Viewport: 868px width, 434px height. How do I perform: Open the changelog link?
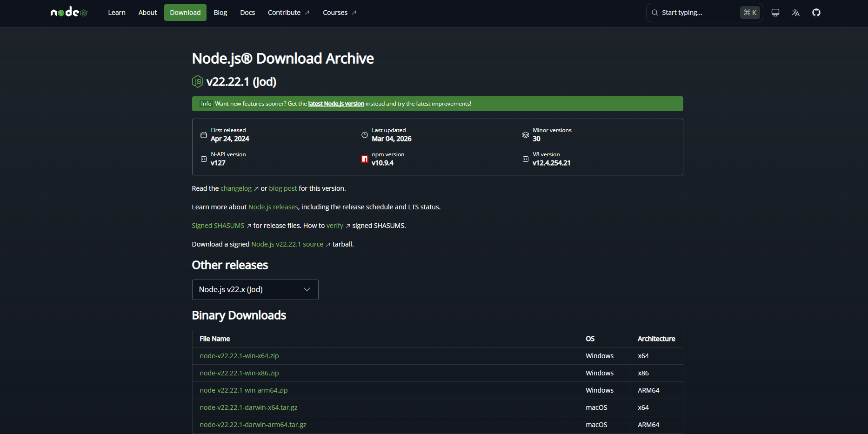(x=236, y=188)
